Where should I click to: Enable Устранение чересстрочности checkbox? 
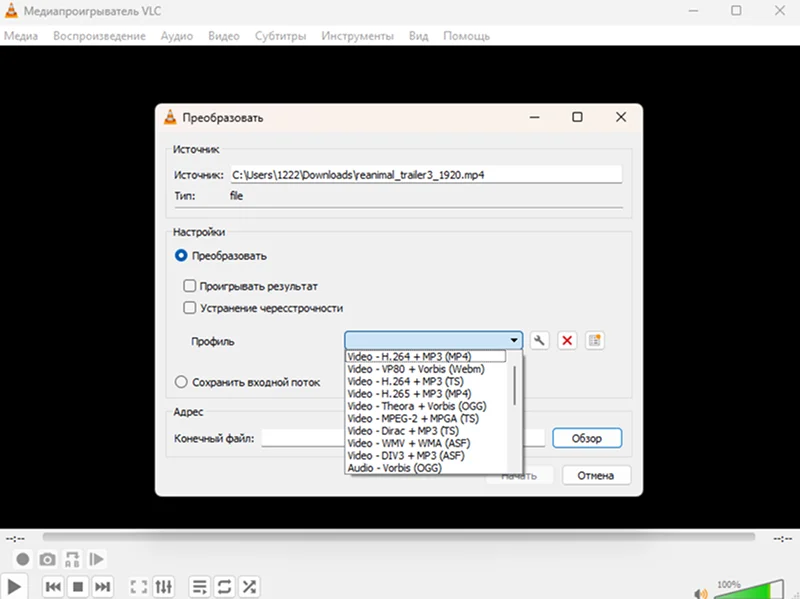189,308
